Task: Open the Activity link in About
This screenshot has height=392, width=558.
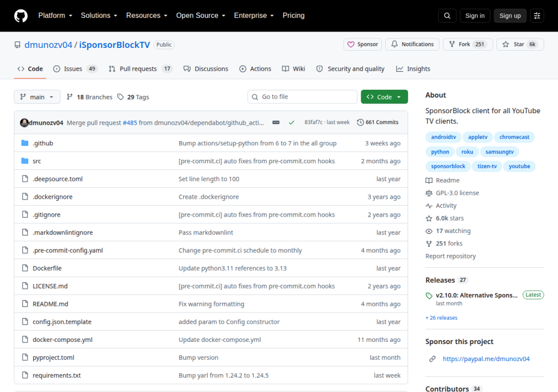Action: click(x=441, y=206)
